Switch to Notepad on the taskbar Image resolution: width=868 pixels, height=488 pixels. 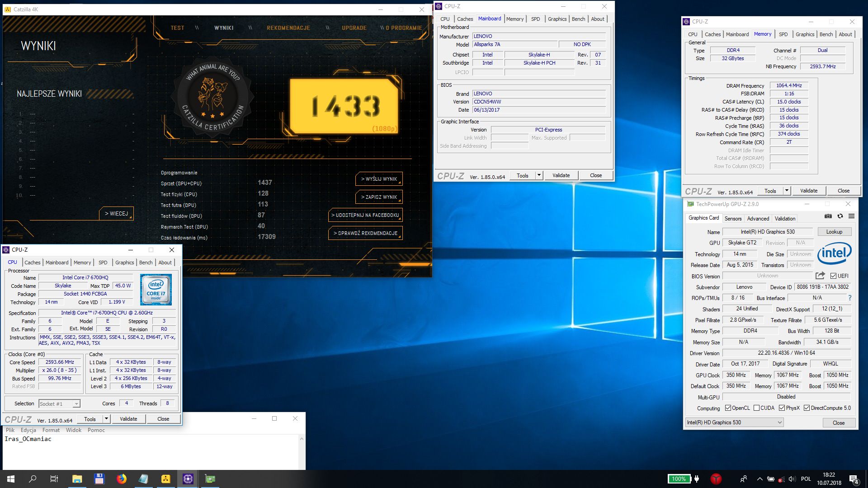tap(143, 479)
